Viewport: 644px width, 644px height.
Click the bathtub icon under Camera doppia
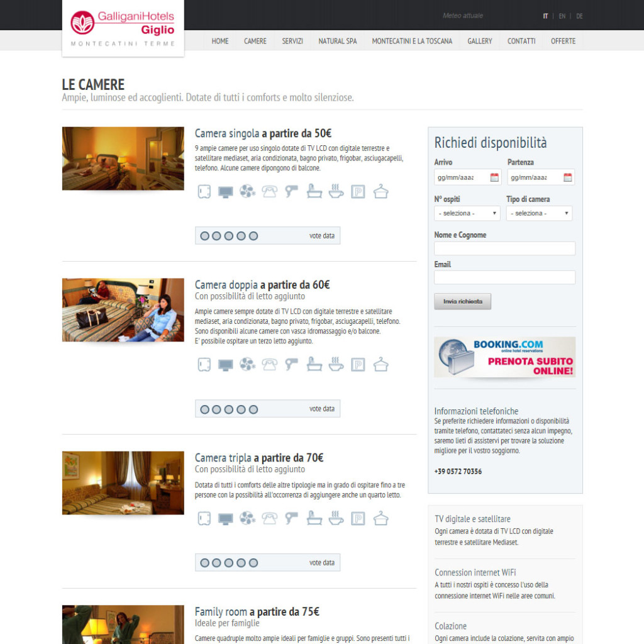click(x=314, y=364)
